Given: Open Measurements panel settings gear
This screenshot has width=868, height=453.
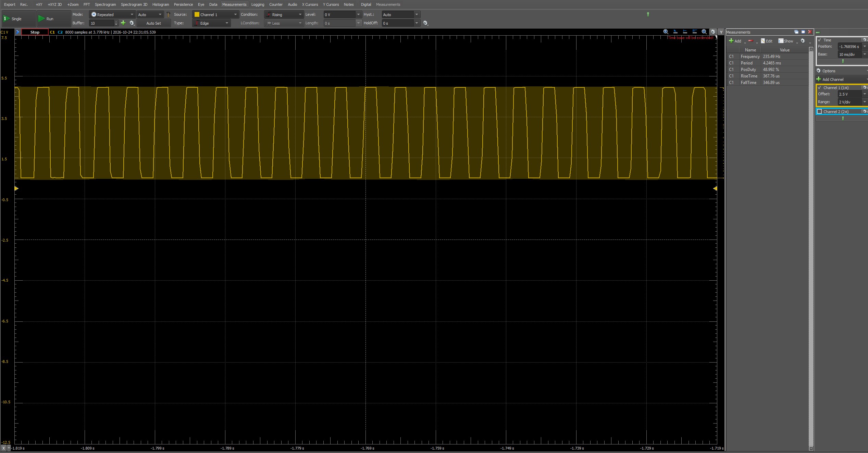Looking at the screenshot, I should [803, 41].
